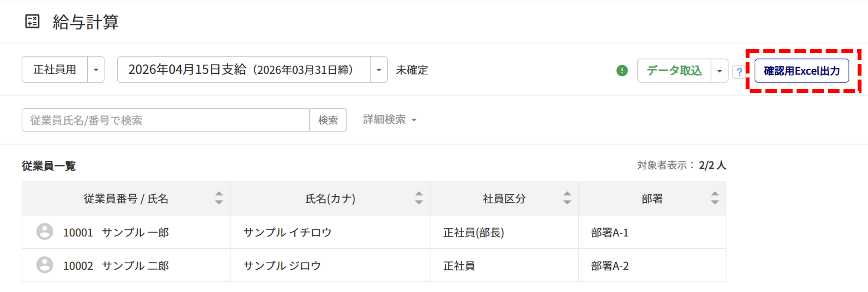Sort by 部署 column arrows
Viewport: 868px width, 292px height.
(x=715, y=198)
